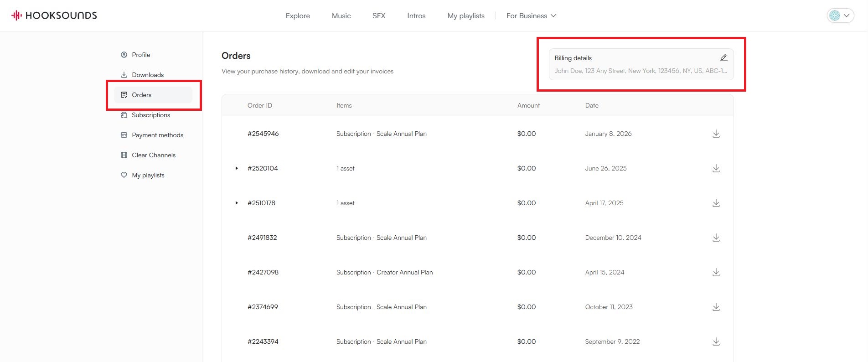
Task: Download invoice for order #2427098
Action: pyautogui.click(x=716, y=272)
